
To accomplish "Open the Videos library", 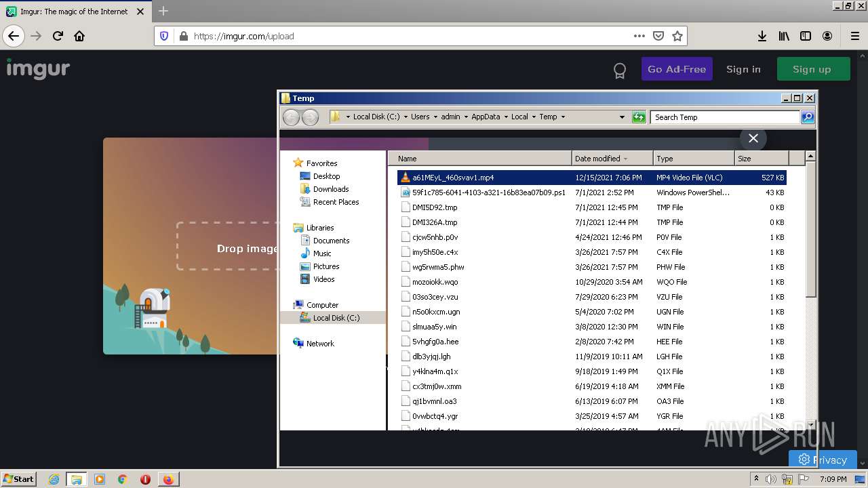I will click(323, 279).
